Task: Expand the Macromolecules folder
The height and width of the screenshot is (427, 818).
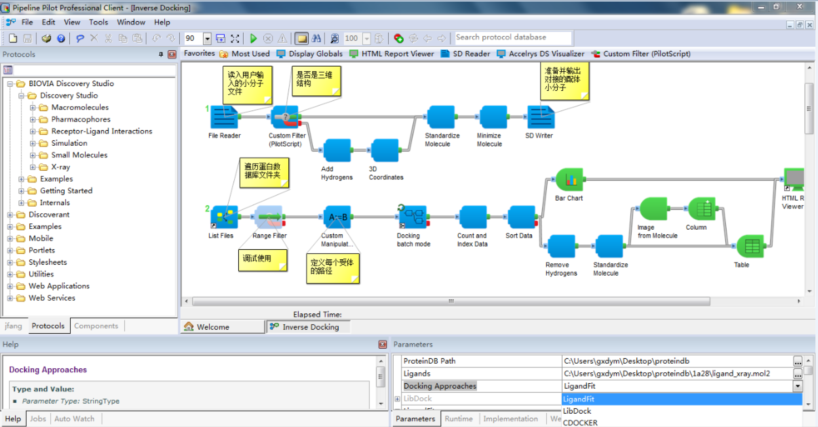Action: coord(32,107)
